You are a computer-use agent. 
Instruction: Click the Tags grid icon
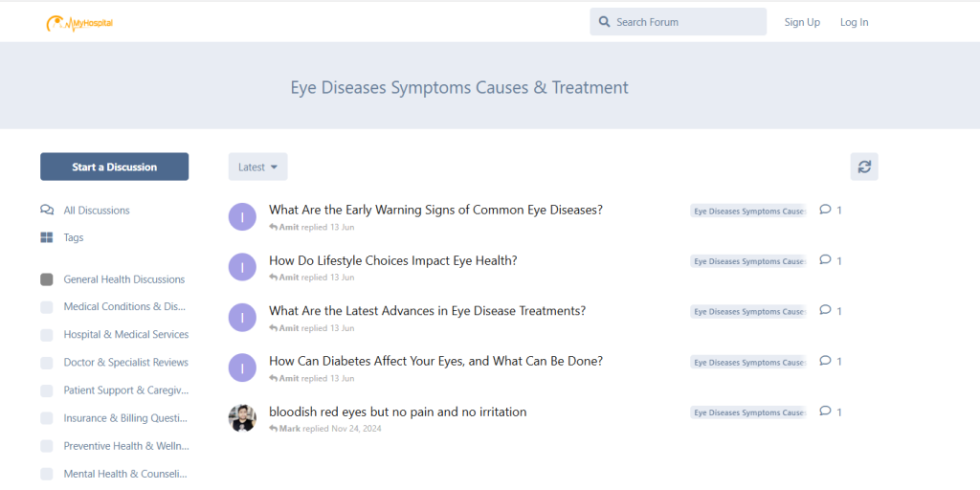[x=47, y=237]
